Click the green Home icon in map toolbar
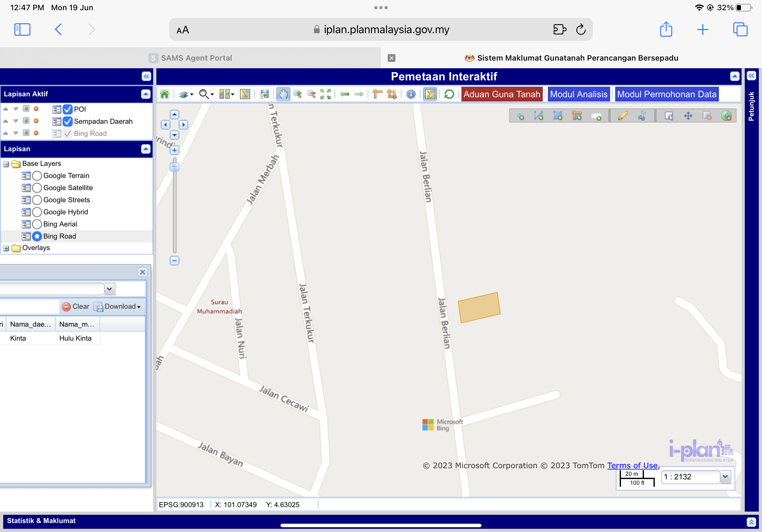 [165, 94]
